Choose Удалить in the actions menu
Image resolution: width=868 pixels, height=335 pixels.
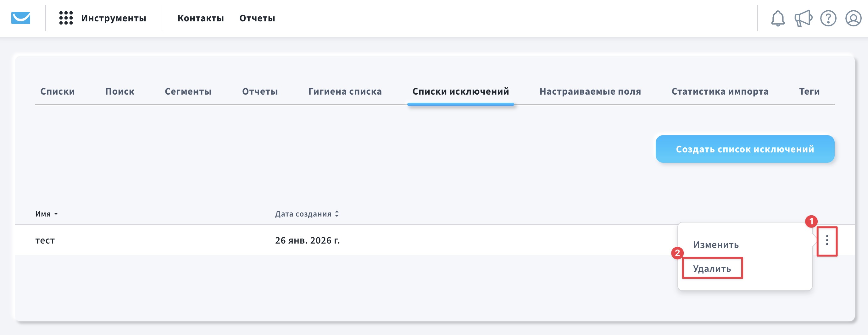click(712, 268)
